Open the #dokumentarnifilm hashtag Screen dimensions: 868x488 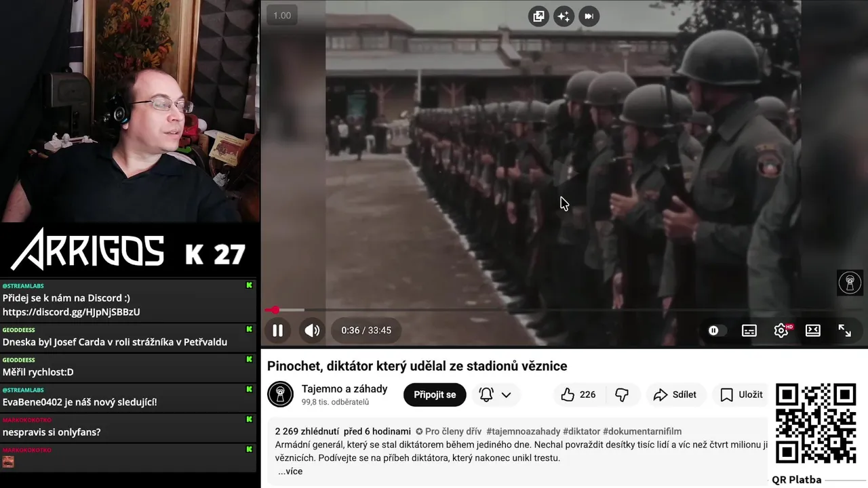pyautogui.click(x=642, y=432)
